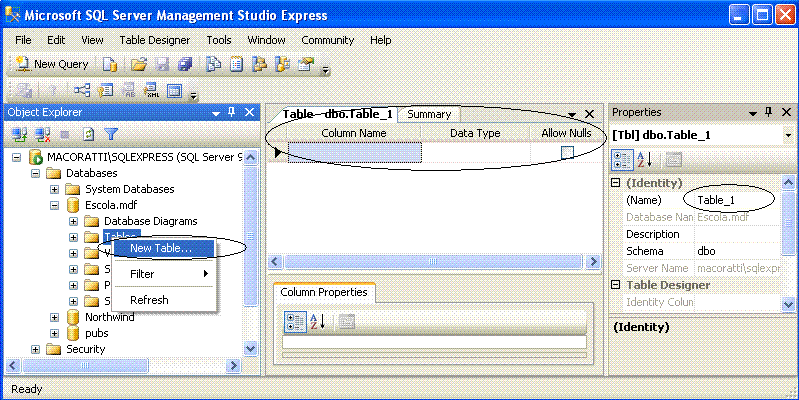The height and width of the screenshot is (400, 799).
Task: Expand the Security folder node
Action: pos(36,350)
